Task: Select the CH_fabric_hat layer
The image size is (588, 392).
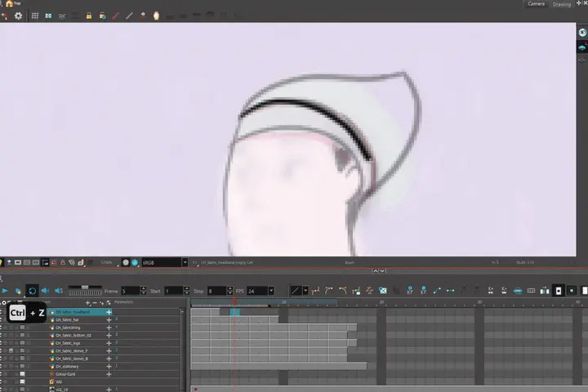Action: [x=67, y=320]
